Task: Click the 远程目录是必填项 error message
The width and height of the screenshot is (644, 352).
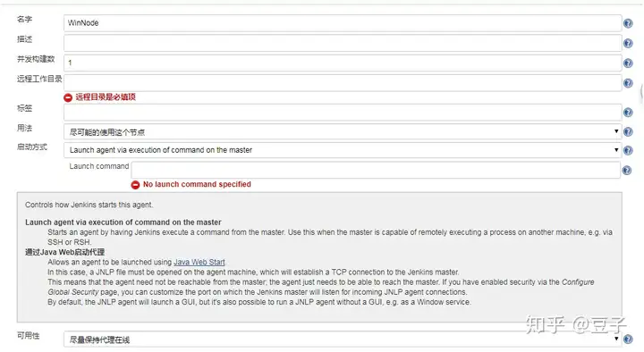Action: click(x=106, y=97)
